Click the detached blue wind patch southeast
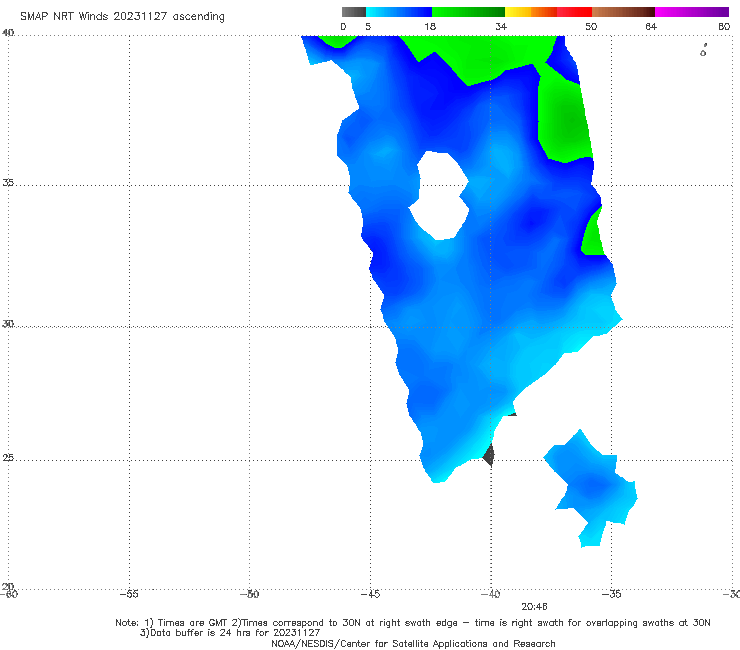The image size is (740, 650). [x=591, y=488]
